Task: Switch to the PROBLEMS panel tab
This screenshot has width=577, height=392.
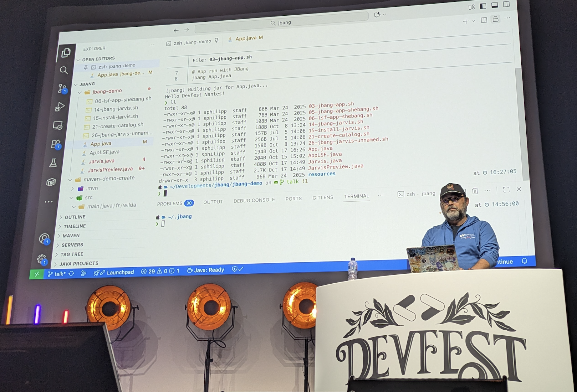Action: 170,203
